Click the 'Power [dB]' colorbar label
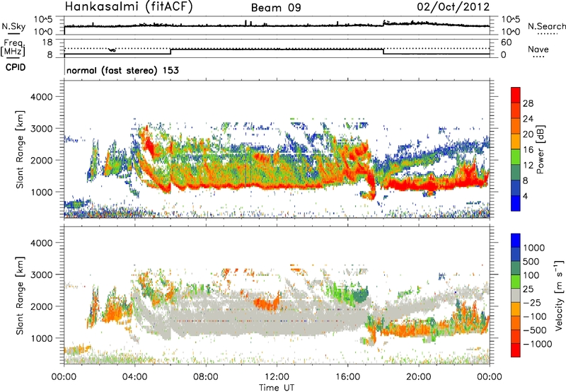The image size is (566, 392). [540, 149]
